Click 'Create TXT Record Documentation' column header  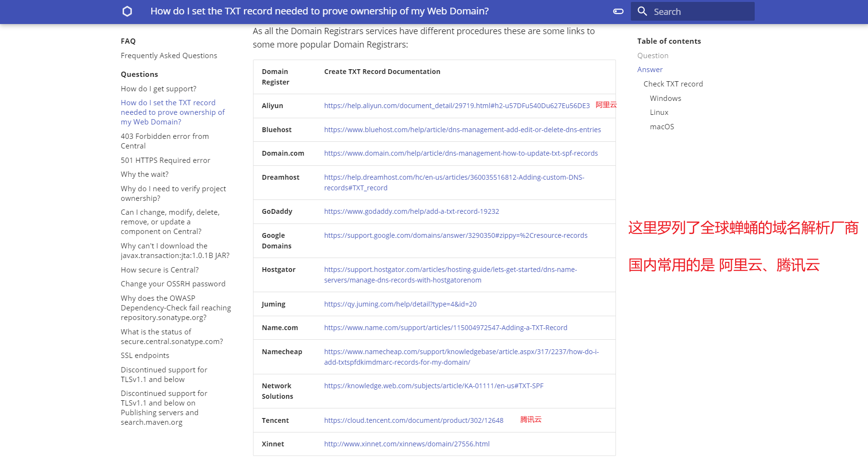click(x=382, y=72)
